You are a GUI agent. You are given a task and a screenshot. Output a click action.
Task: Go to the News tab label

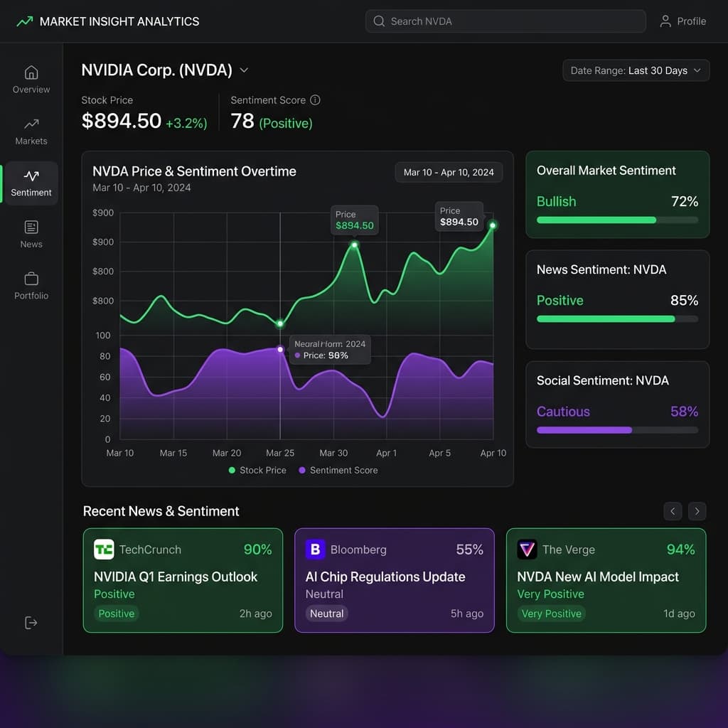point(31,245)
